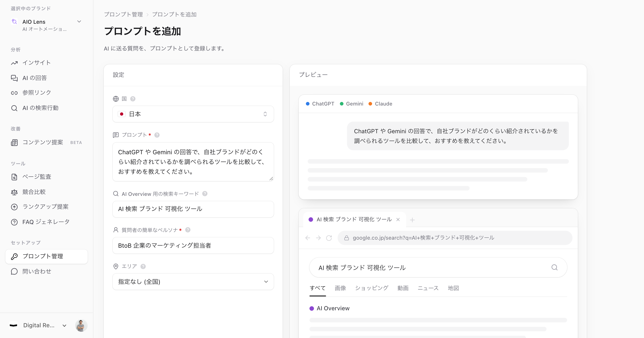The image size is (644, 338).
Task: Expand the 指定なし (全国) area dropdown
Action: point(193,282)
